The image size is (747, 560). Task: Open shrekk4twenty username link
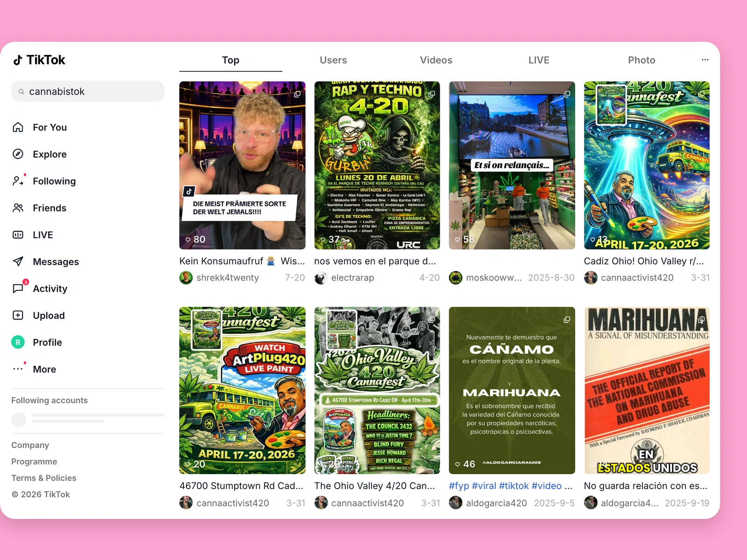(x=227, y=278)
